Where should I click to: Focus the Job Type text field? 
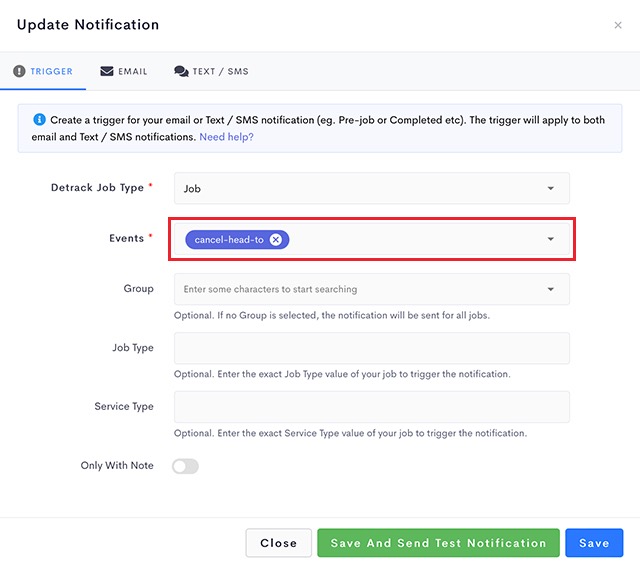(372, 348)
